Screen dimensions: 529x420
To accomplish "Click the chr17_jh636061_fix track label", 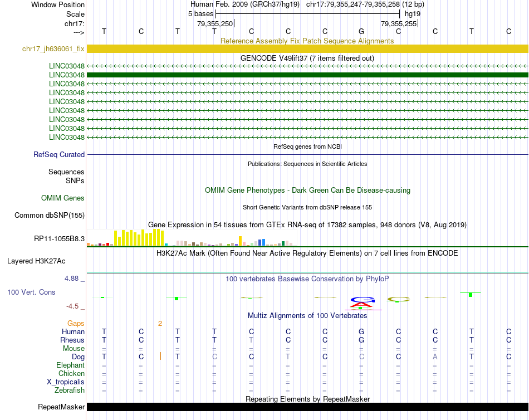I will pyautogui.click(x=53, y=48).
